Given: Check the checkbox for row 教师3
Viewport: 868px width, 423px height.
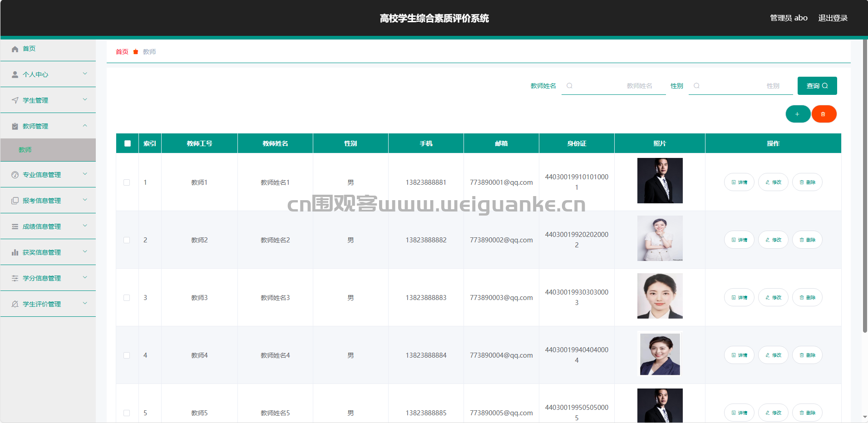Looking at the screenshot, I should tap(127, 298).
